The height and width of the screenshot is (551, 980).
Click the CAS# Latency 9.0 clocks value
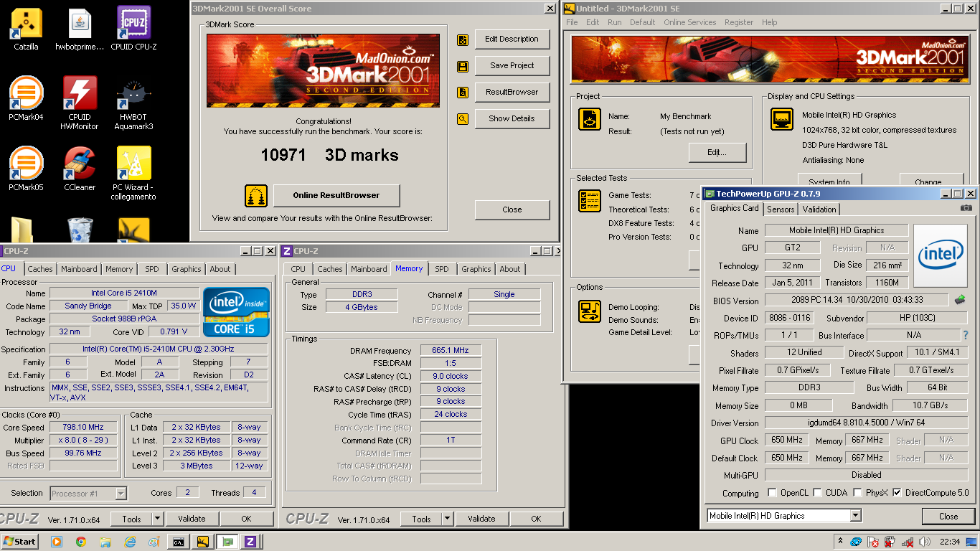[451, 376]
